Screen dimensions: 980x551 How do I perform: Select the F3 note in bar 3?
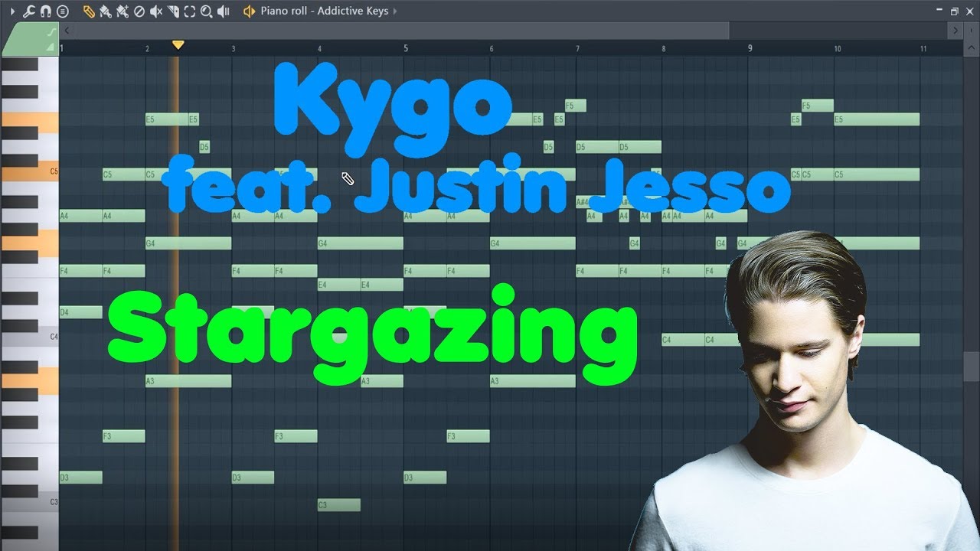(296, 436)
